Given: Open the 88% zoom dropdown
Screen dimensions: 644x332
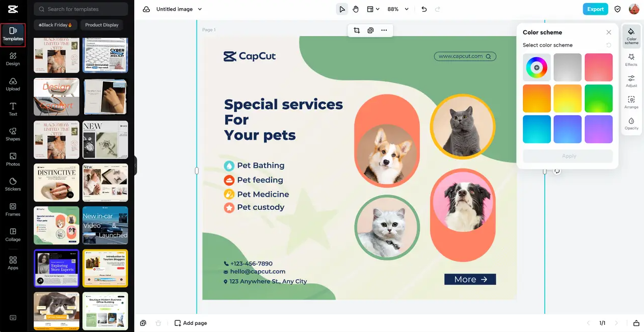Looking at the screenshot, I should tap(398, 9).
